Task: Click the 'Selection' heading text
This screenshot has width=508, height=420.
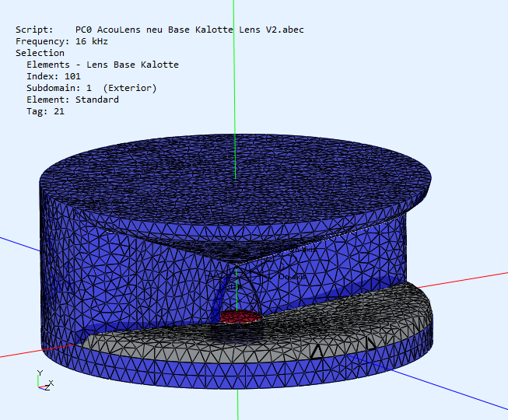Action: (x=40, y=53)
